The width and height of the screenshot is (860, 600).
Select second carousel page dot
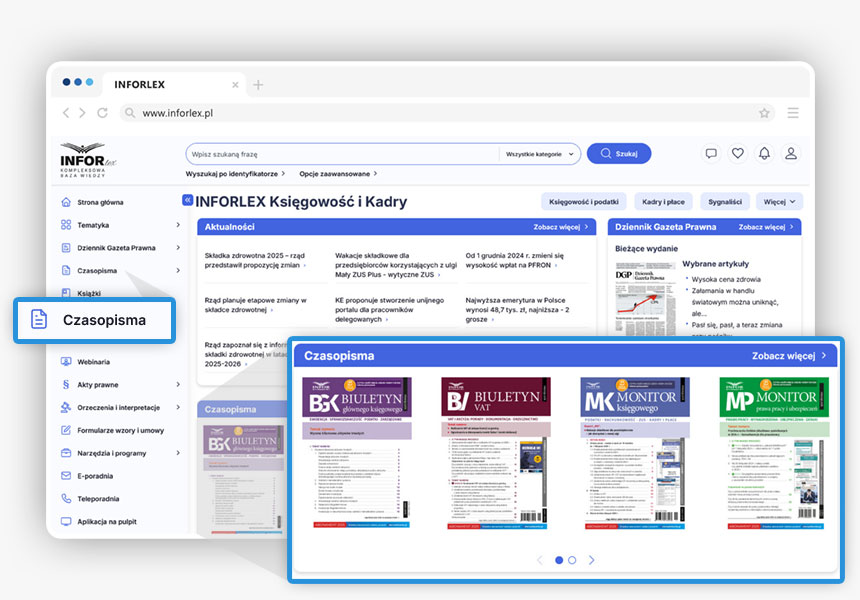[x=572, y=560]
